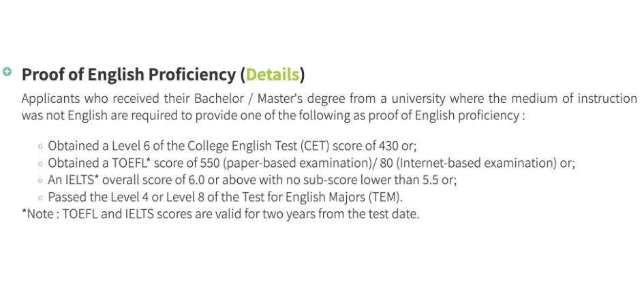This screenshot has width=644, height=291.
Task: Click the bullet before the TEM requirement
Action: 41,198
